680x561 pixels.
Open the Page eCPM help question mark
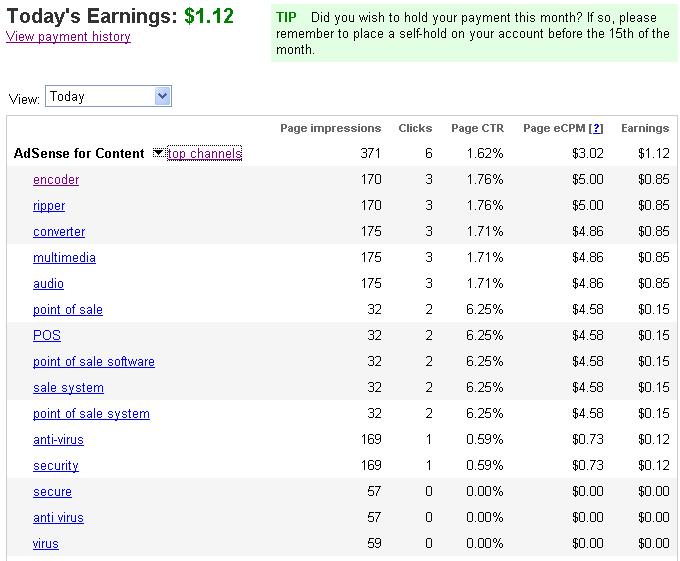pyautogui.click(x=597, y=128)
